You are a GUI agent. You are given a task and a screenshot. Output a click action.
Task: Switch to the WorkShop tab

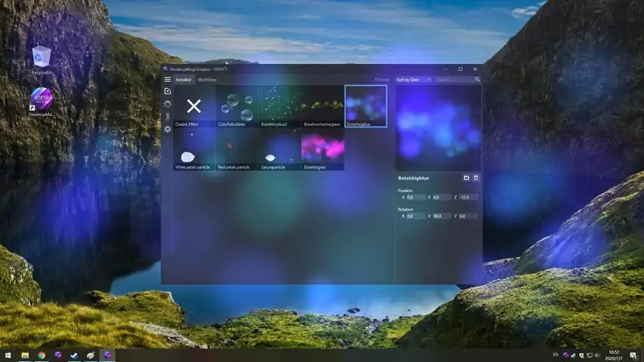coord(207,79)
